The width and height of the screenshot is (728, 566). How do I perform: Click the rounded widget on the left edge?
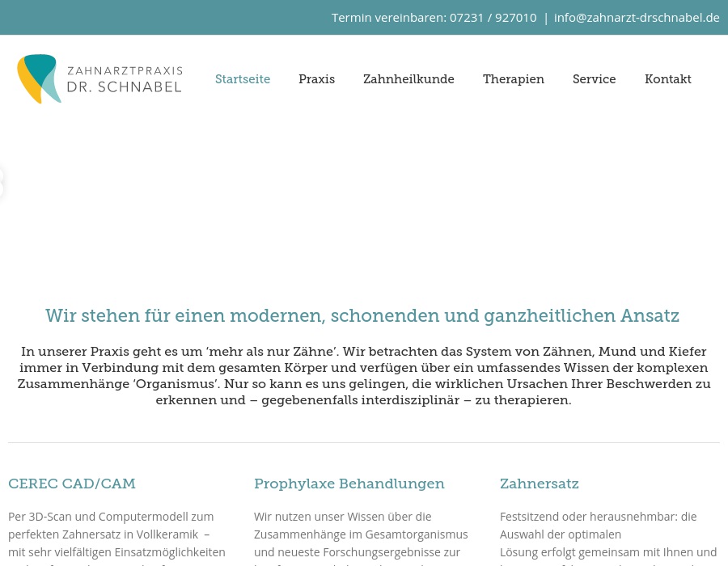pyautogui.click(x=3, y=184)
